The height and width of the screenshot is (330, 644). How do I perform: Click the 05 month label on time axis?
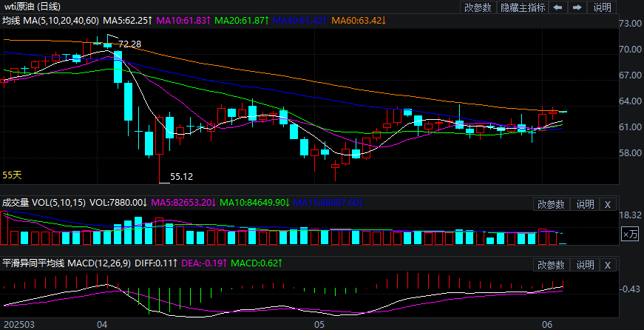tap(319, 324)
